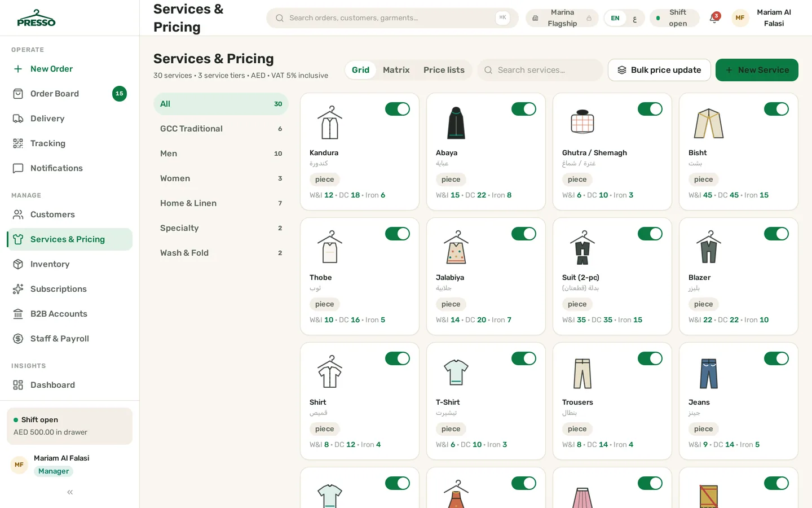Click the Kandura garment icon

click(x=330, y=122)
